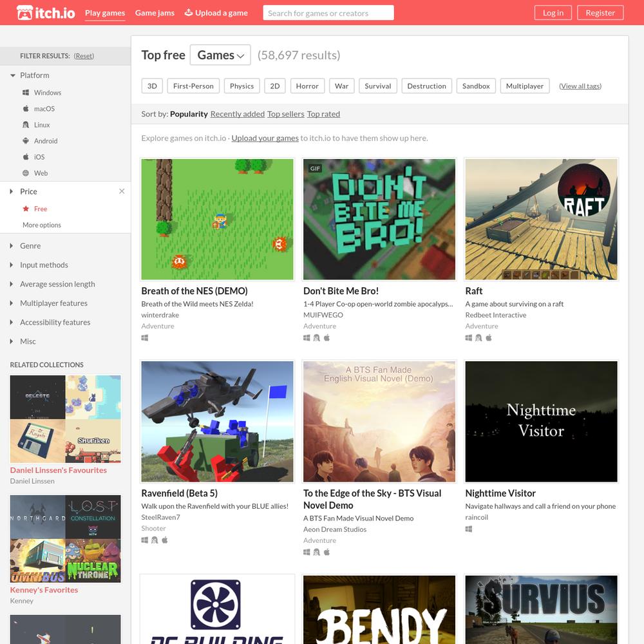Expand Input methods filter
This screenshot has width=644, height=644.
[11, 265]
